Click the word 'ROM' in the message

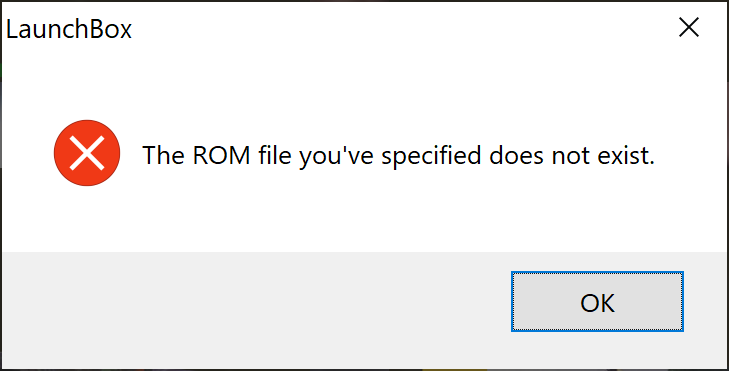222,155
